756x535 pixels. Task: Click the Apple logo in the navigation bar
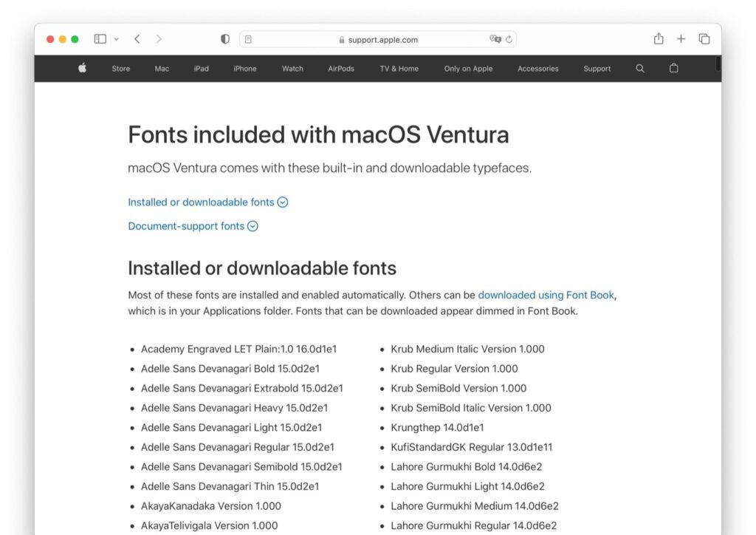click(81, 68)
